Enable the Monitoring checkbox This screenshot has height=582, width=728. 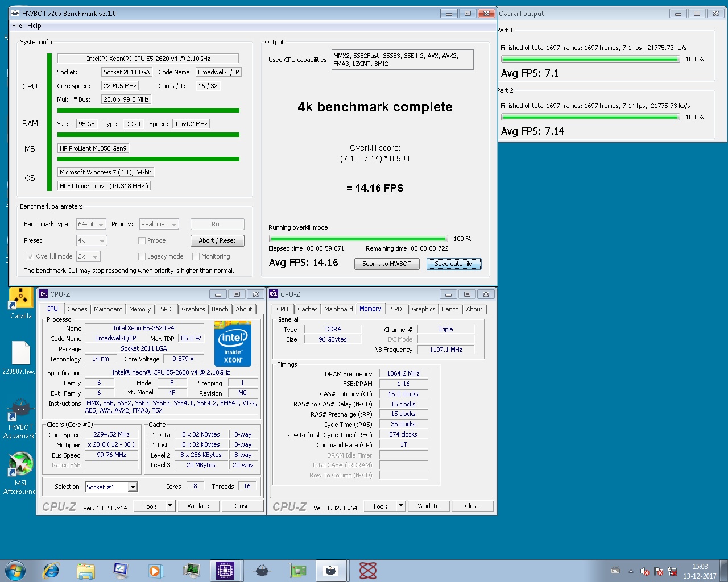(196, 256)
